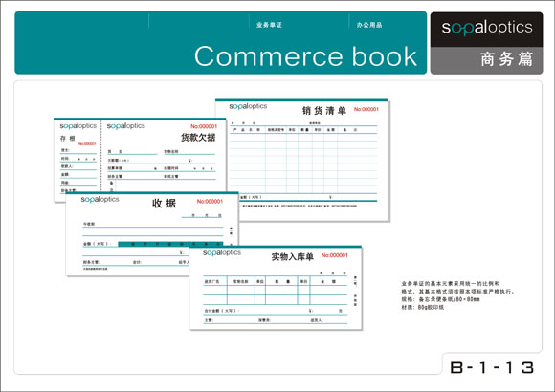Select the '货款欠据' form title
The width and height of the screenshot is (555, 392).
pyautogui.click(x=198, y=138)
